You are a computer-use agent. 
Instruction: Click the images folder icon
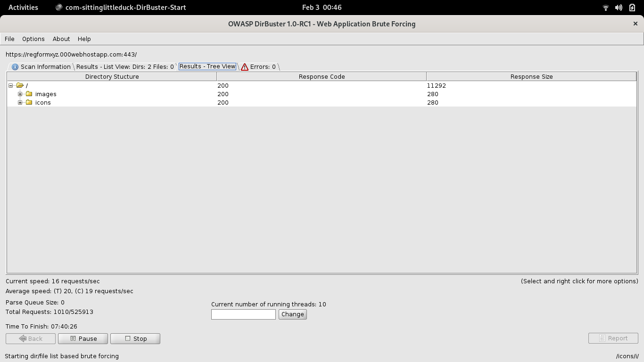click(29, 94)
